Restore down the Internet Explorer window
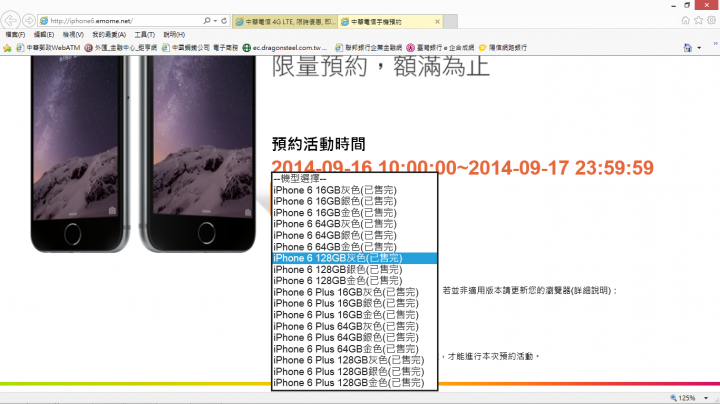 [x=687, y=6]
